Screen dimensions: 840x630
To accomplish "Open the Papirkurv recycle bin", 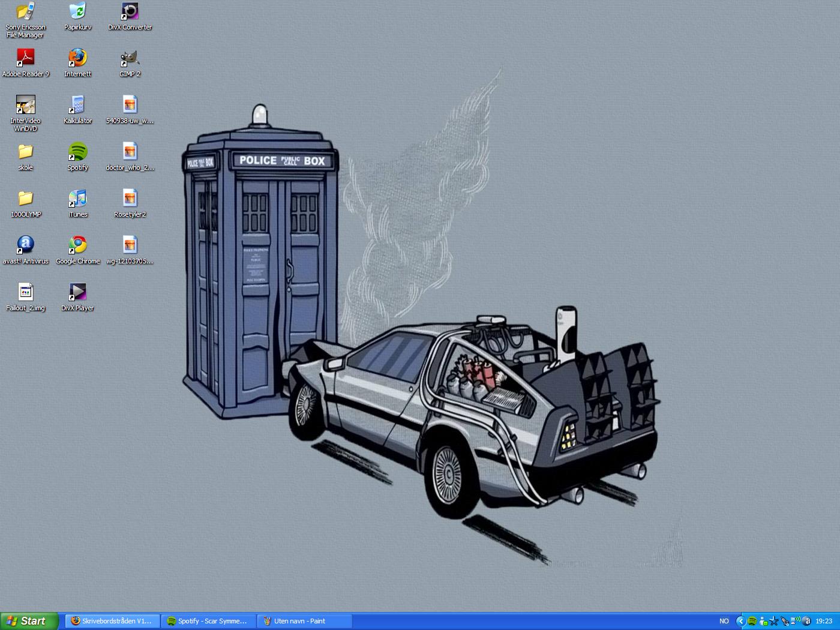I will click(x=77, y=17).
